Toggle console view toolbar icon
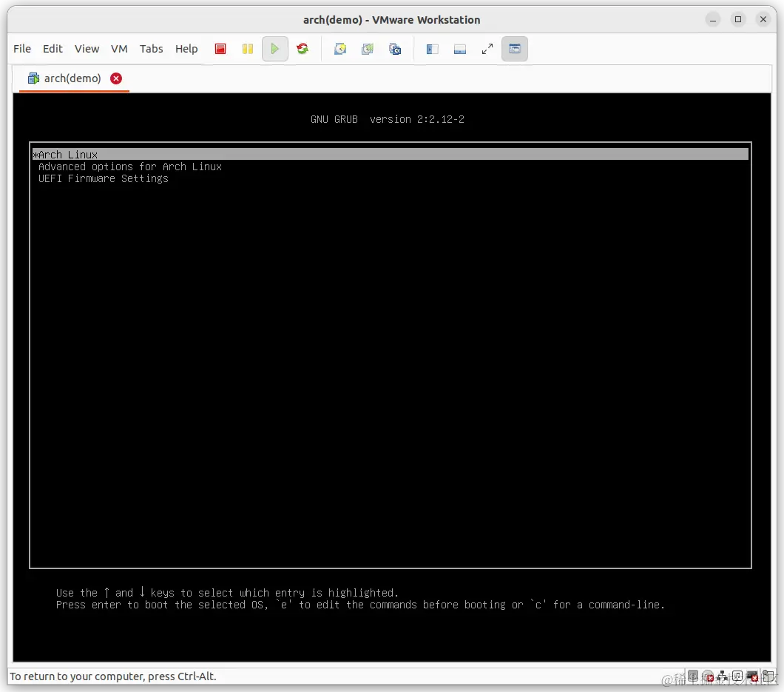 pyautogui.click(x=515, y=49)
